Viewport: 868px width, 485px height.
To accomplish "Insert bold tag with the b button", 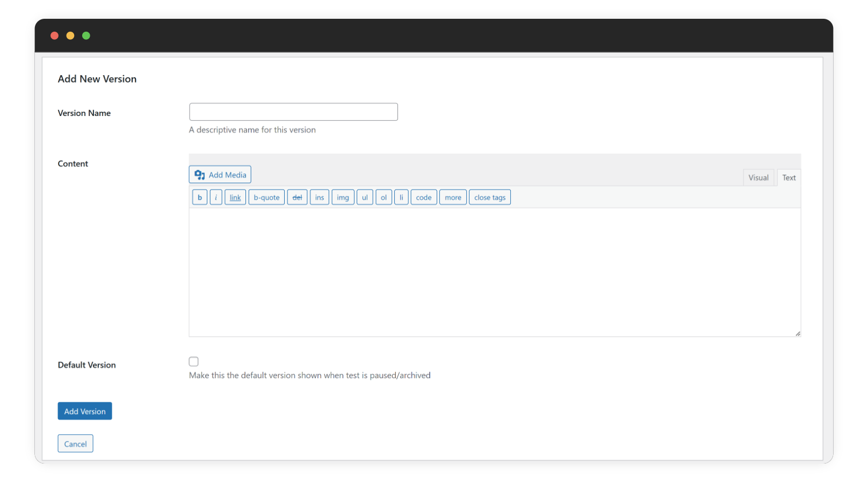I will pos(200,197).
